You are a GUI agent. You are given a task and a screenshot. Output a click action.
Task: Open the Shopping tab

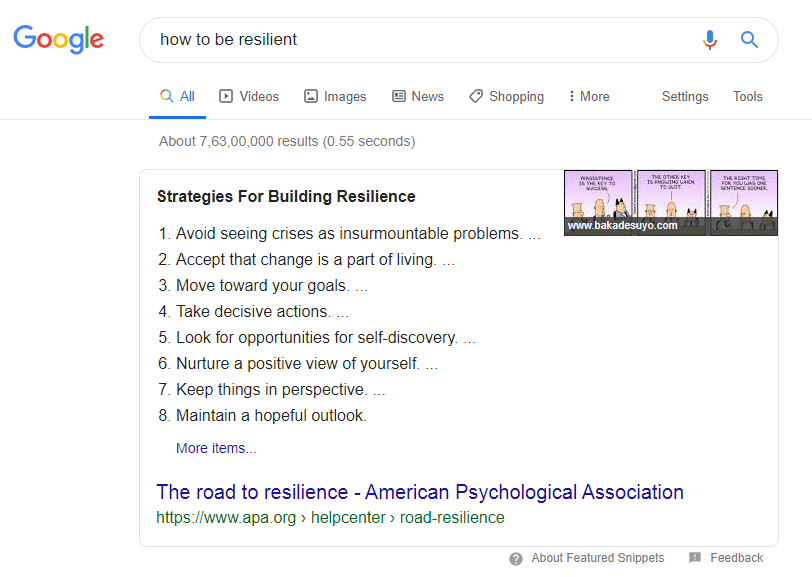[x=506, y=96]
